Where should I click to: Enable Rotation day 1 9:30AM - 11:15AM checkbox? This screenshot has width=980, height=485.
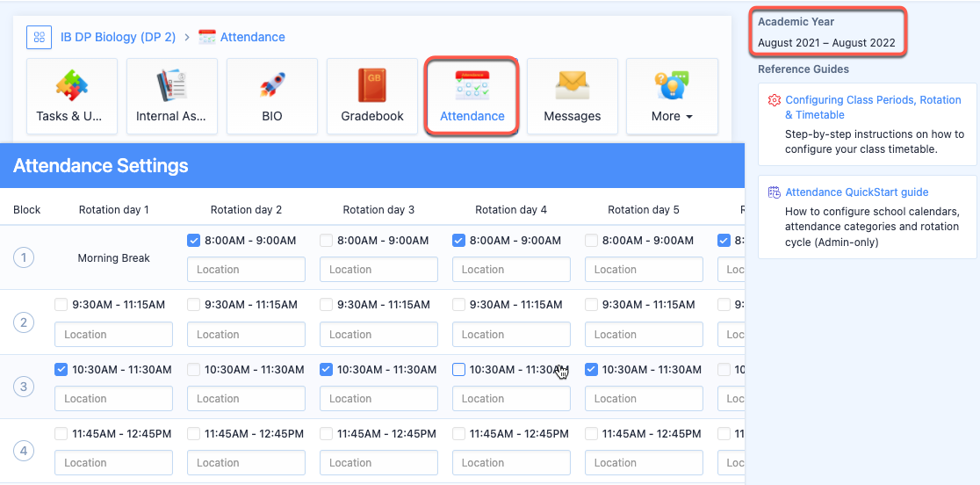61,305
